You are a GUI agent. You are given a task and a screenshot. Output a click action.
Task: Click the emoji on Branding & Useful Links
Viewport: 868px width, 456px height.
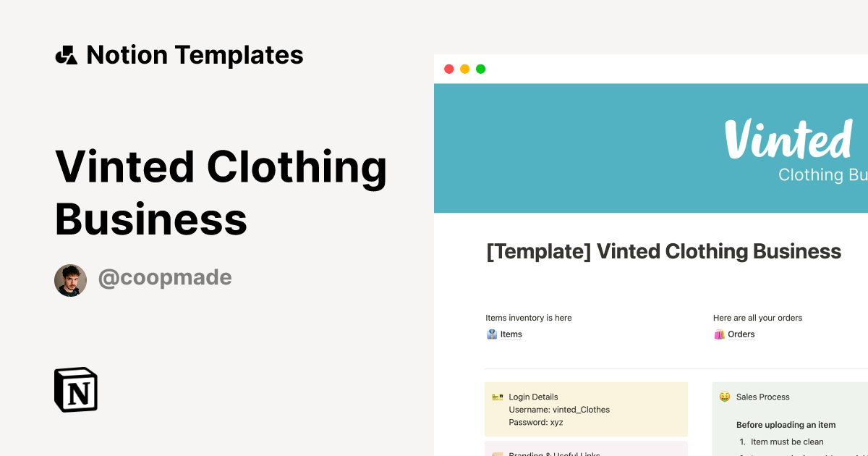click(497, 453)
